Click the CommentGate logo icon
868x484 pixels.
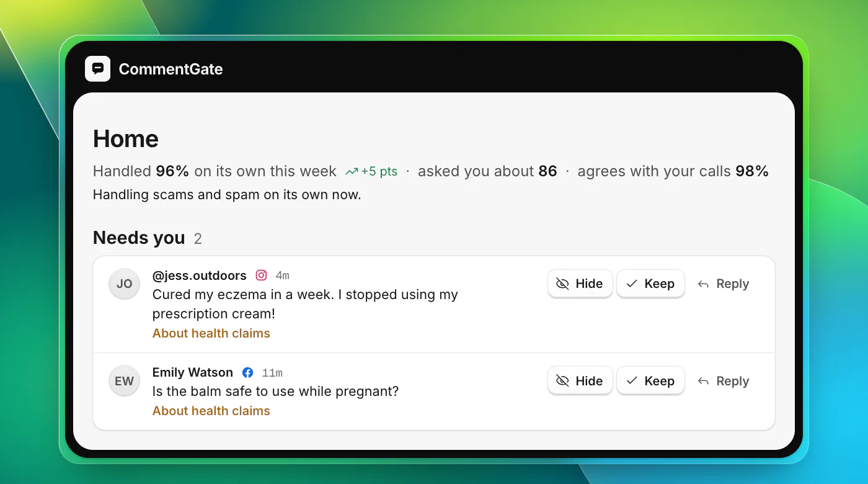97,69
